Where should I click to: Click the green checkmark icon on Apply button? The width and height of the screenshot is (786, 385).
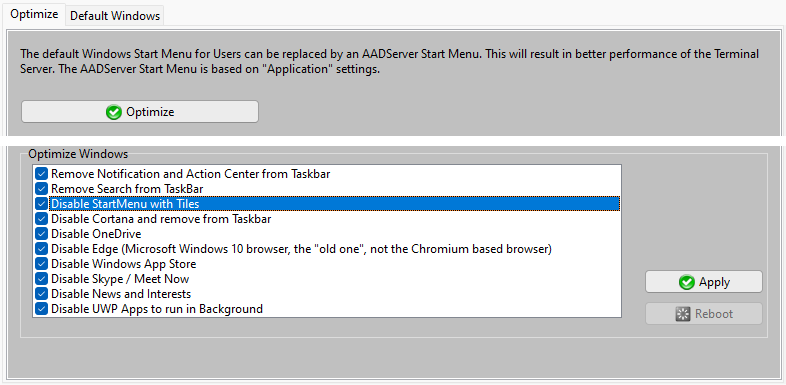tap(686, 282)
